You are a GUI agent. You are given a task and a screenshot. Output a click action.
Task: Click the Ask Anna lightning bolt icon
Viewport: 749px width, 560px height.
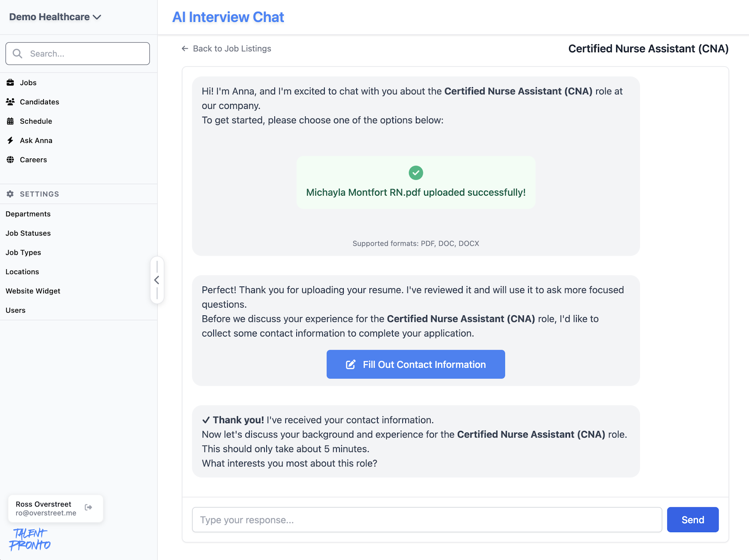(x=10, y=140)
